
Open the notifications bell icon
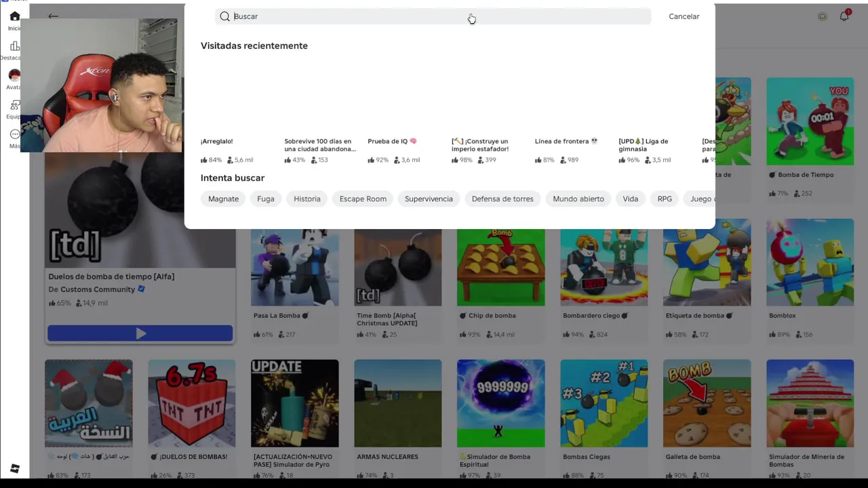pyautogui.click(x=844, y=16)
